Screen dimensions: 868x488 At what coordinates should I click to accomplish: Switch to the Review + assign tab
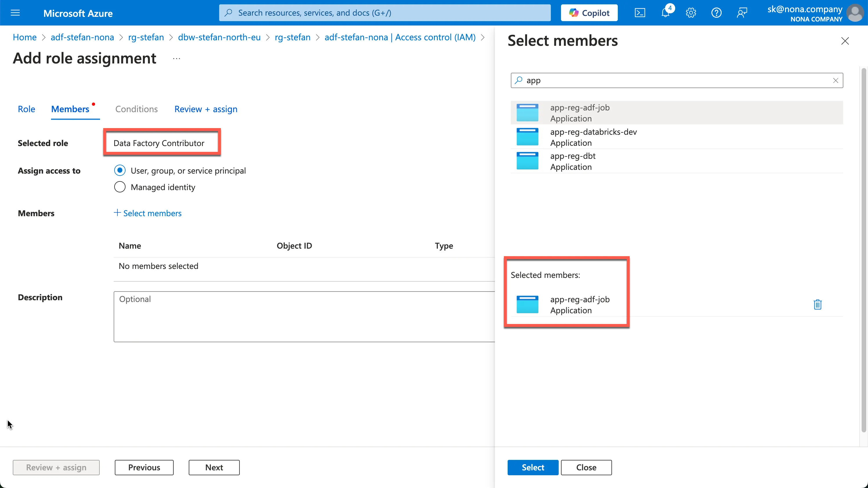(206, 109)
